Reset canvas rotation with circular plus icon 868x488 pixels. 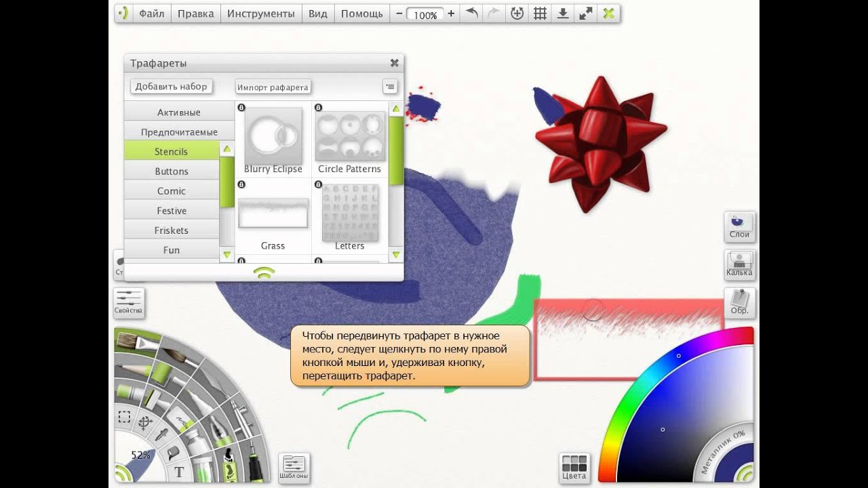[x=517, y=14]
